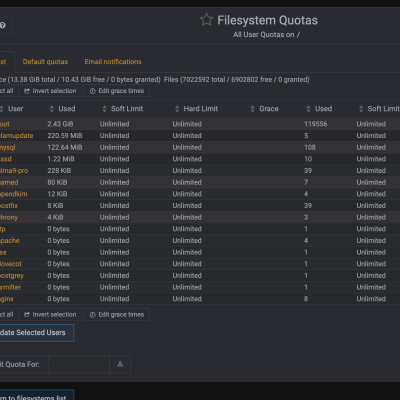Viewport: 400px width, 400px height.
Task: Open the opendkim user link
Action: click(x=14, y=194)
